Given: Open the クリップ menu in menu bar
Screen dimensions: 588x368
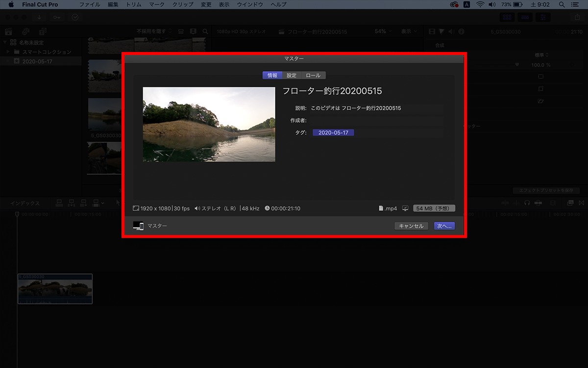Looking at the screenshot, I should coord(183,4).
